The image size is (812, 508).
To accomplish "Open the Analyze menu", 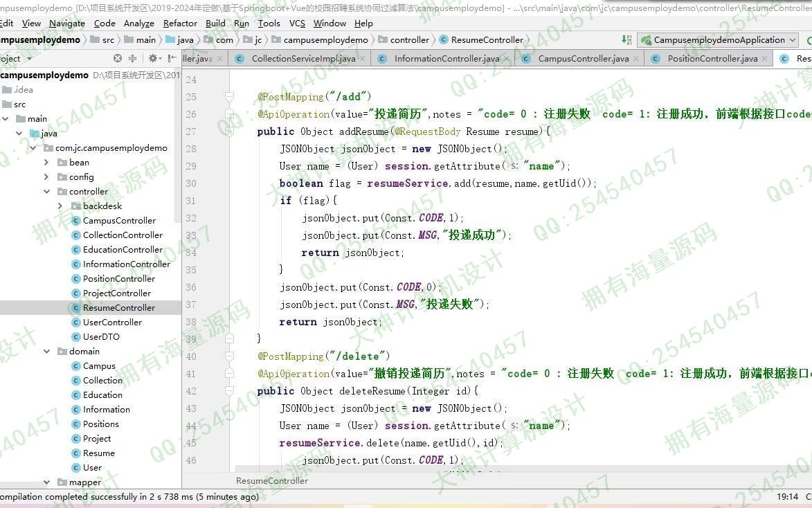I will (x=138, y=24).
